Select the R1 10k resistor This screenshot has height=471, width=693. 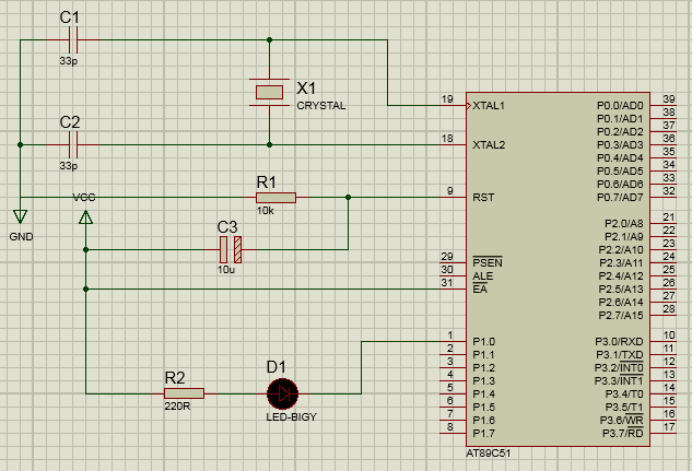pos(275,197)
